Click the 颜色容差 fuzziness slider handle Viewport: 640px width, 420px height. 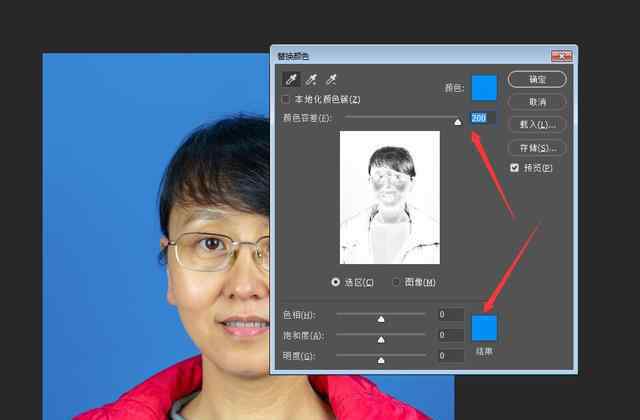click(x=457, y=120)
